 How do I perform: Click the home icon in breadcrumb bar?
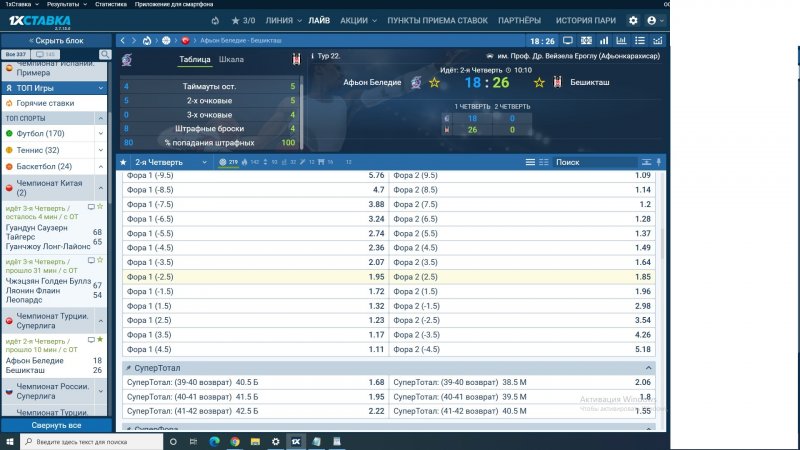148,40
